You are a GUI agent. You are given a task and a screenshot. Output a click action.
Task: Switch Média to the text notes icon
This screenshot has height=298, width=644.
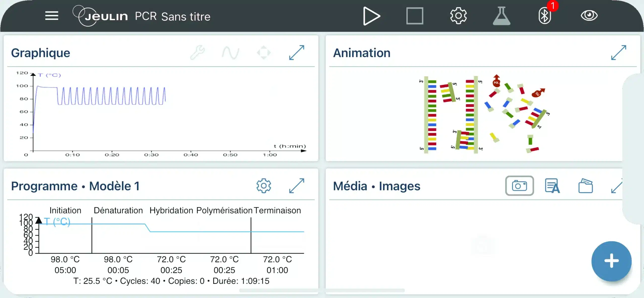click(x=552, y=186)
